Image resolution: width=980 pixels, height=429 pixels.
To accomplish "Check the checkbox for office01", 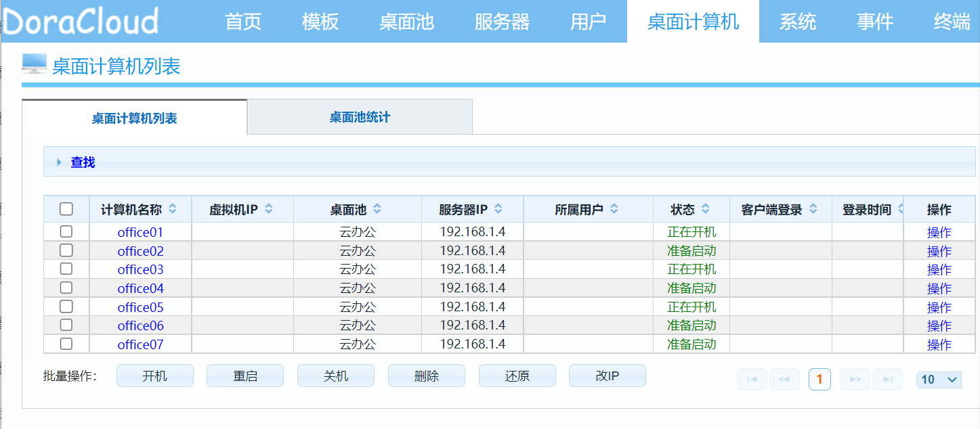I will coord(66,231).
